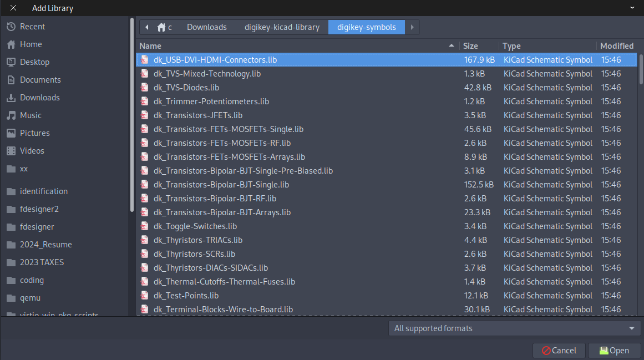The image size is (644, 360).
Task: Open Music location in sidebar
Action: pos(31,115)
